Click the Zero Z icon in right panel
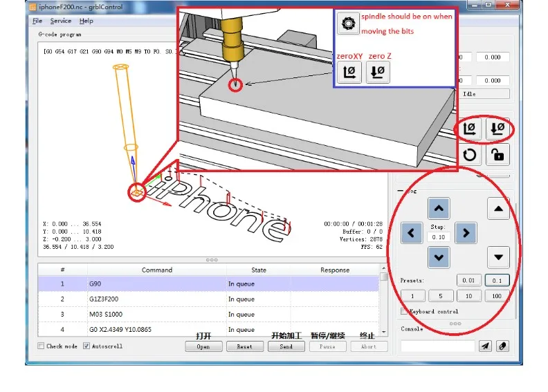 click(497, 129)
